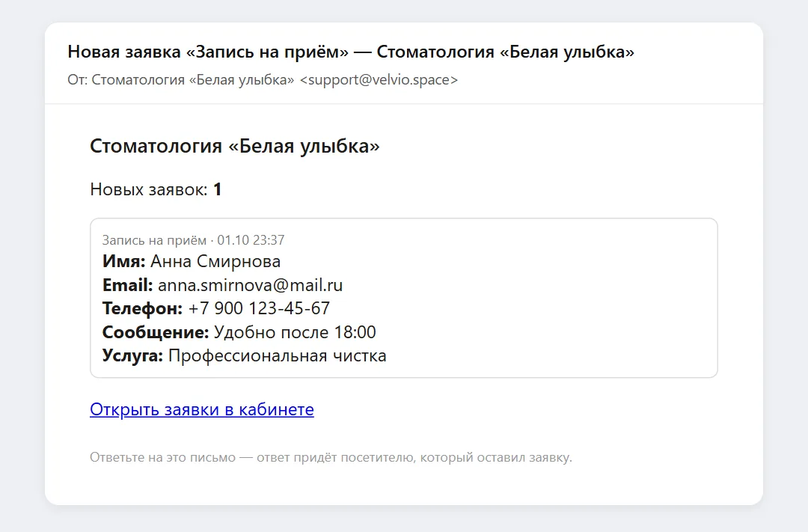Click the sender name after «От:»
Image resolution: width=808 pixels, height=532 pixels.
pos(193,80)
